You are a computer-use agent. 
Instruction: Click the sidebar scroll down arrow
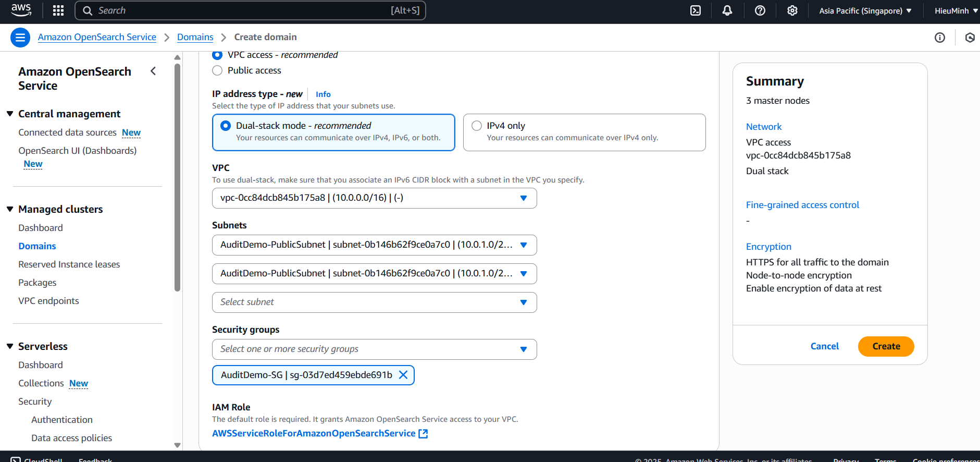pyautogui.click(x=177, y=445)
